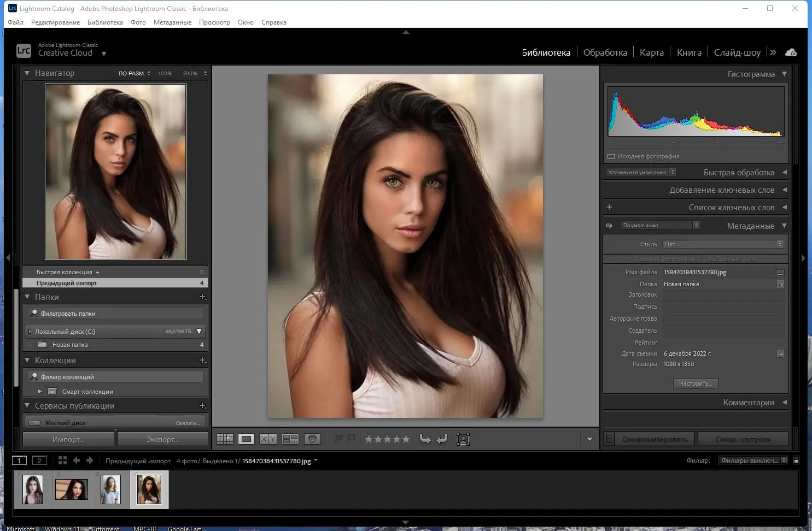Open the Метаданные menu
This screenshot has height=531, width=812.
[172, 22]
